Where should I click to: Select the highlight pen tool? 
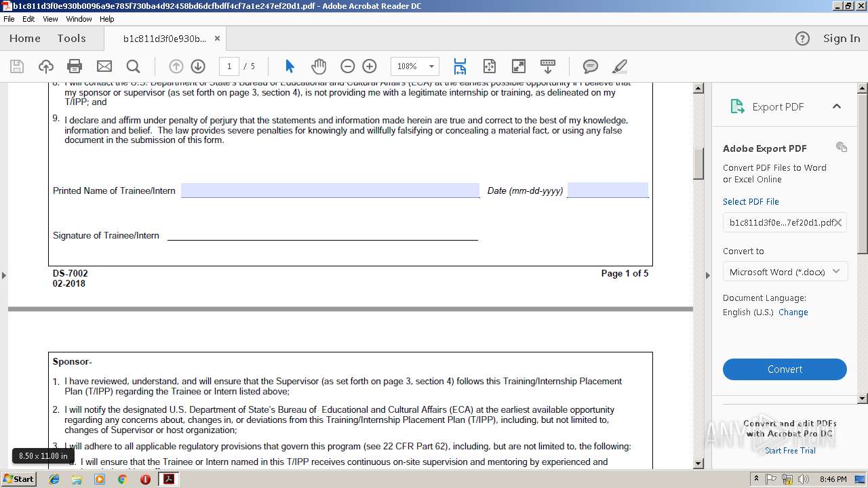620,66
